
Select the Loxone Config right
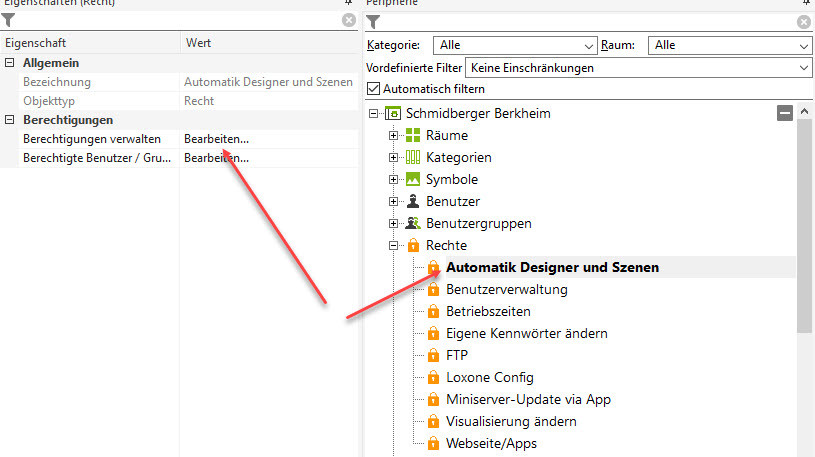point(490,377)
